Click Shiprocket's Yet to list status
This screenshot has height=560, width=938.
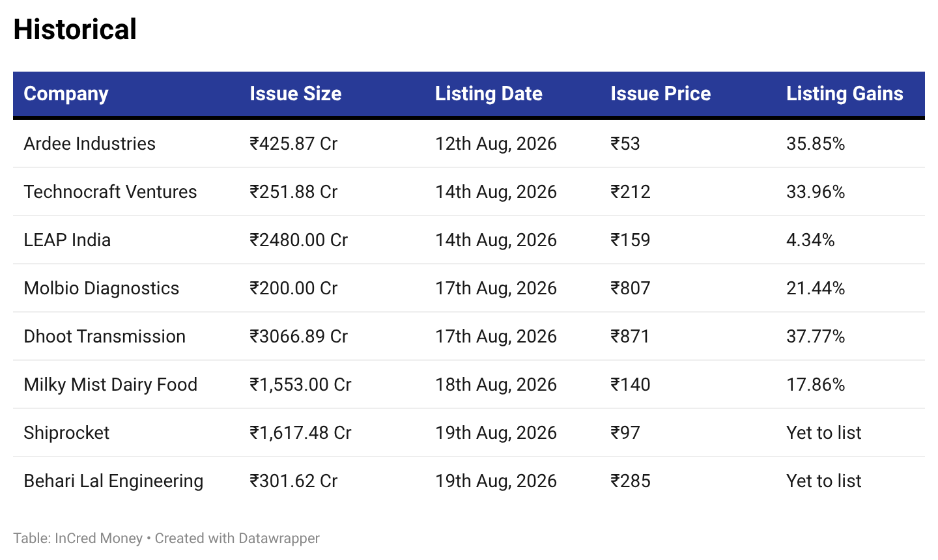823,432
